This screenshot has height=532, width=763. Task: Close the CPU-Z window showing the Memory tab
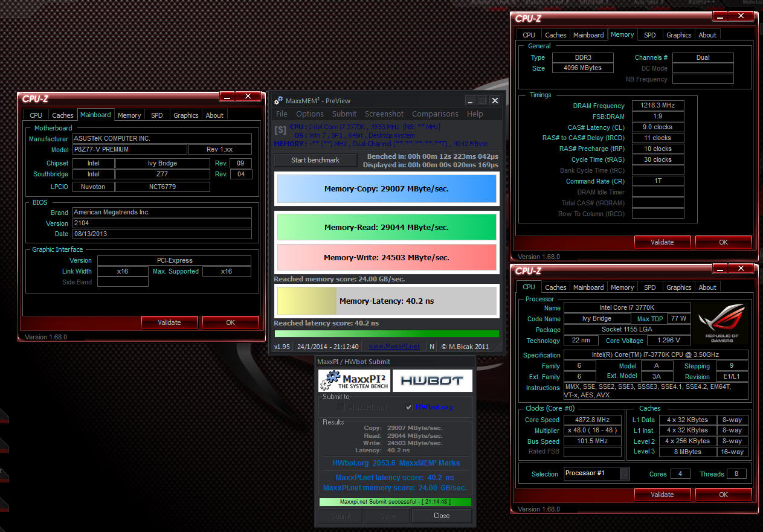741,16
